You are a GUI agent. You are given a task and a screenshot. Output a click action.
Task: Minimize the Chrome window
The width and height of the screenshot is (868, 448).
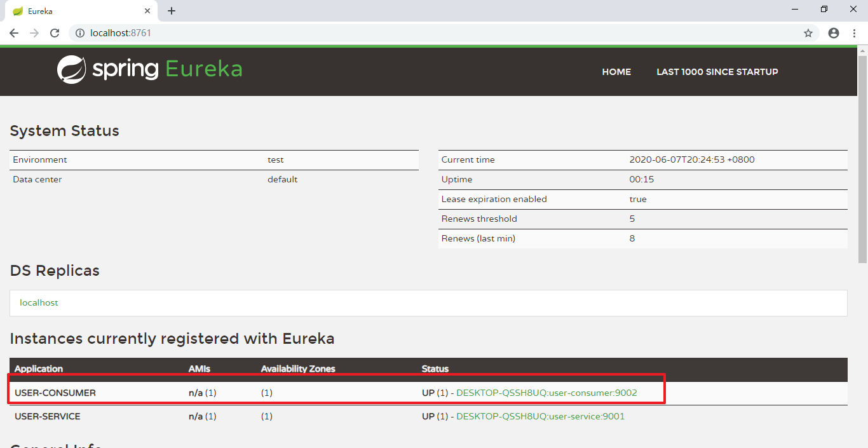click(x=796, y=9)
